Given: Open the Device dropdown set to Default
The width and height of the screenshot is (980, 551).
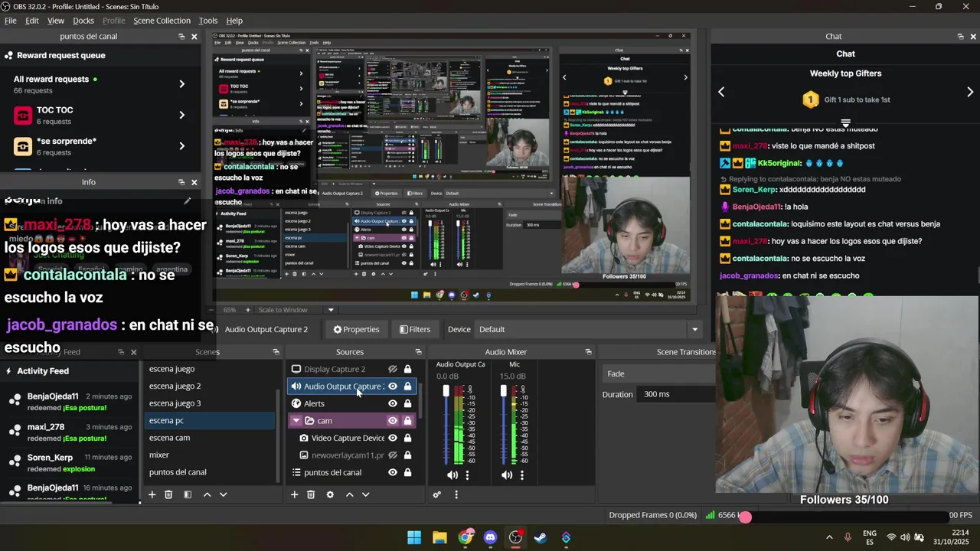Looking at the screenshot, I should click(x=587, y=330).
